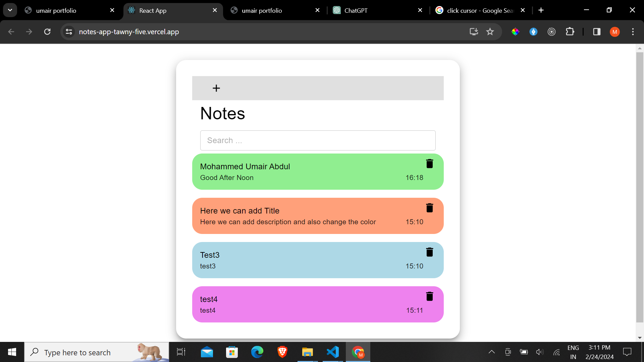The image size is (644, 362).
Task: Open Task View on the taskbar
Action: point(181,352)
